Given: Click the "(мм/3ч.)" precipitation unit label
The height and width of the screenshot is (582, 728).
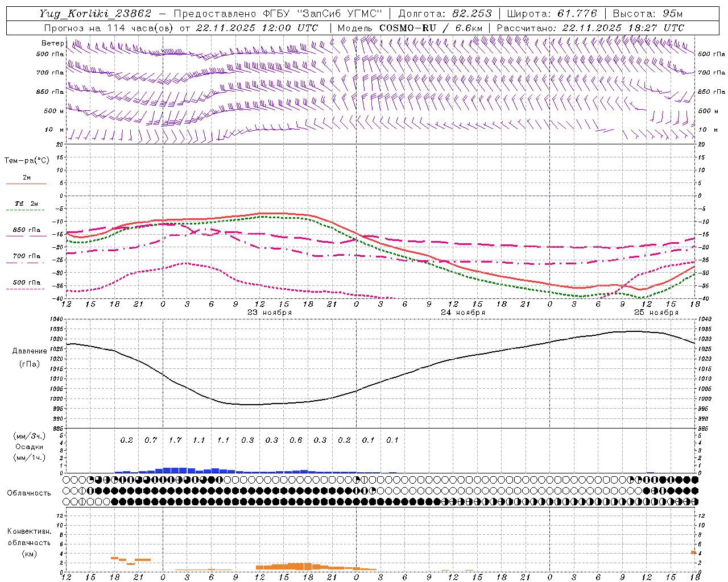Looking at the screenshot, I should (x=30, y=436).
